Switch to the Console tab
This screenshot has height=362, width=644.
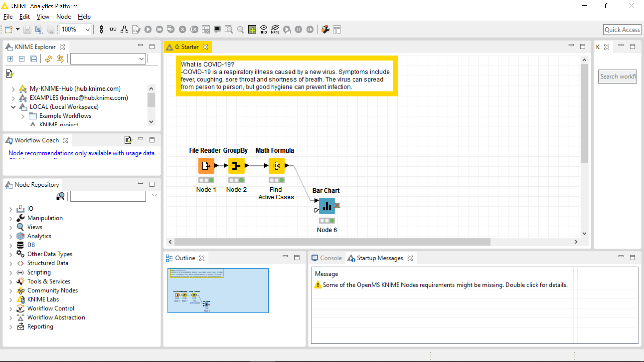327,258
